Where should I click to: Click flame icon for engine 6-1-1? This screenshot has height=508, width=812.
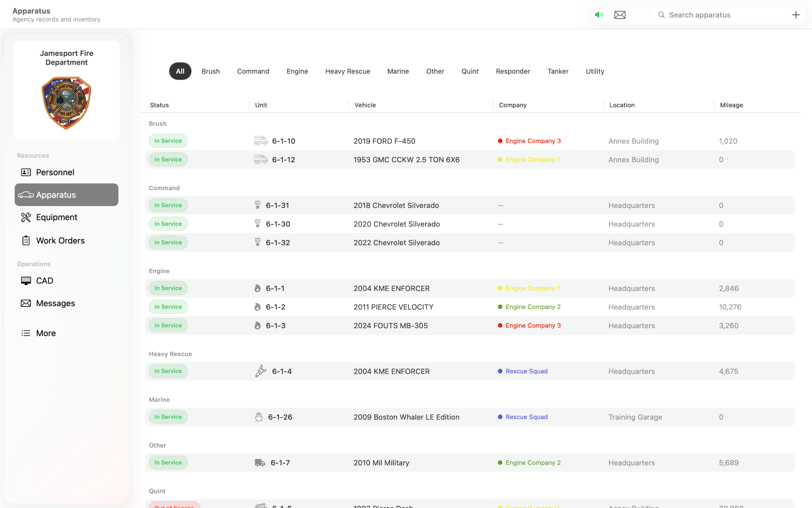coord(258,288)
